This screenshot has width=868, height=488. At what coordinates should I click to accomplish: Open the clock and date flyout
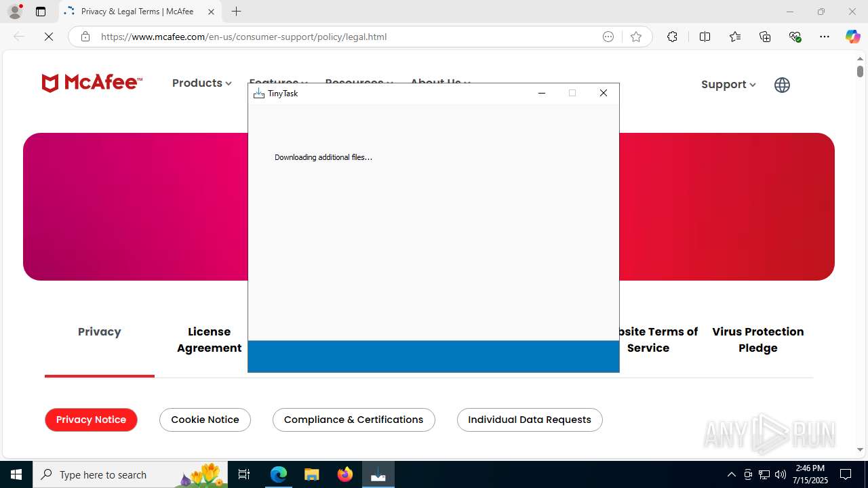coord(812,474)
